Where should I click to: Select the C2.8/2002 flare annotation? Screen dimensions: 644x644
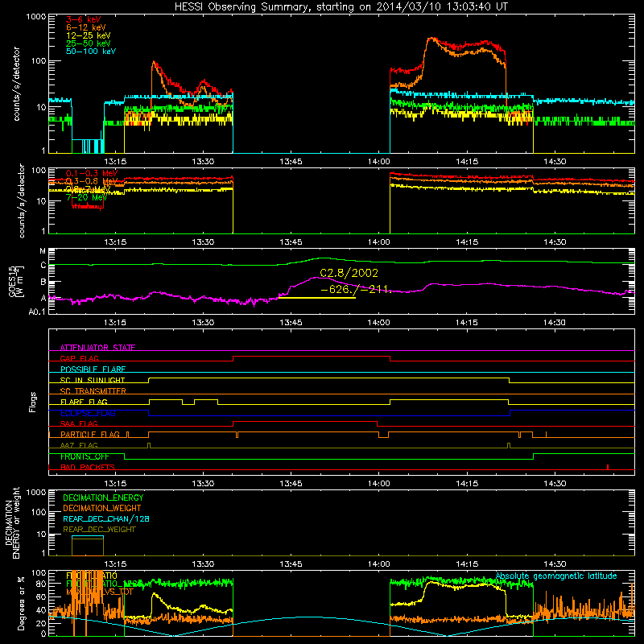tap(349, 273)
